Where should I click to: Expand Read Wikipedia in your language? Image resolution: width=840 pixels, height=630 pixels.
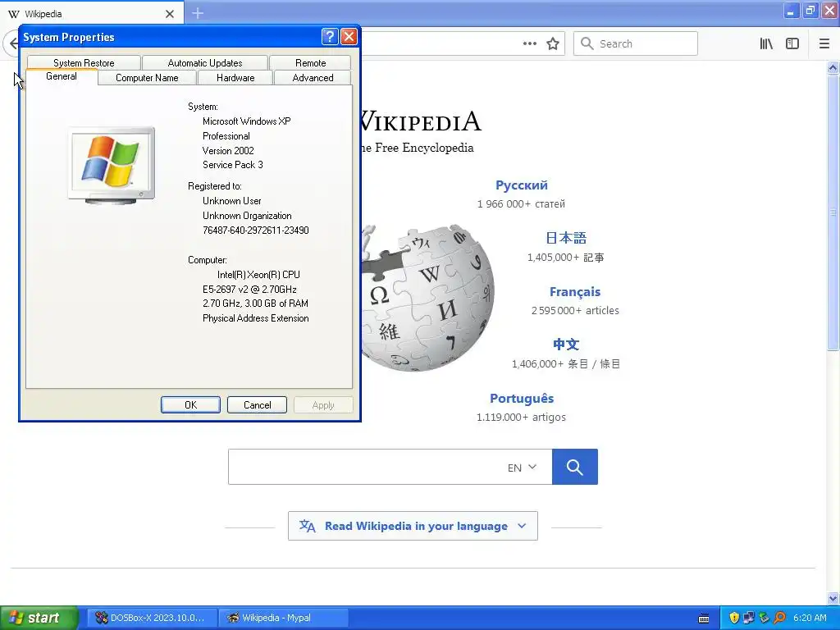tap(413, 526)
